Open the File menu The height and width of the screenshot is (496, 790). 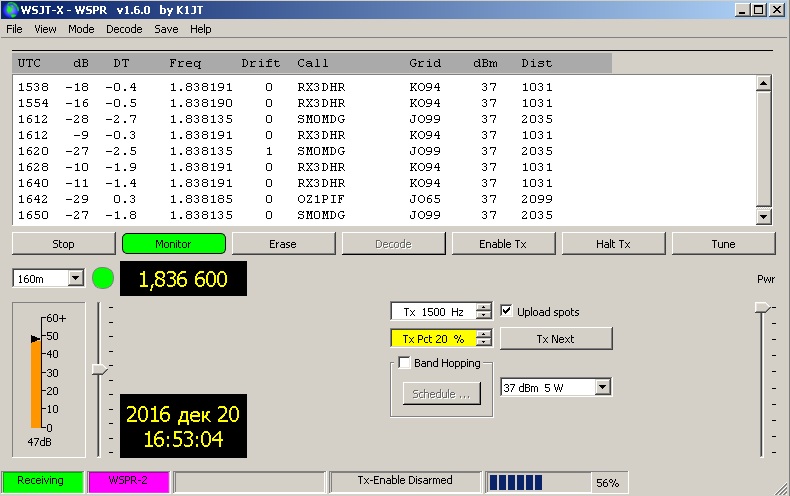pyautogui.click(x=14, y=29)
